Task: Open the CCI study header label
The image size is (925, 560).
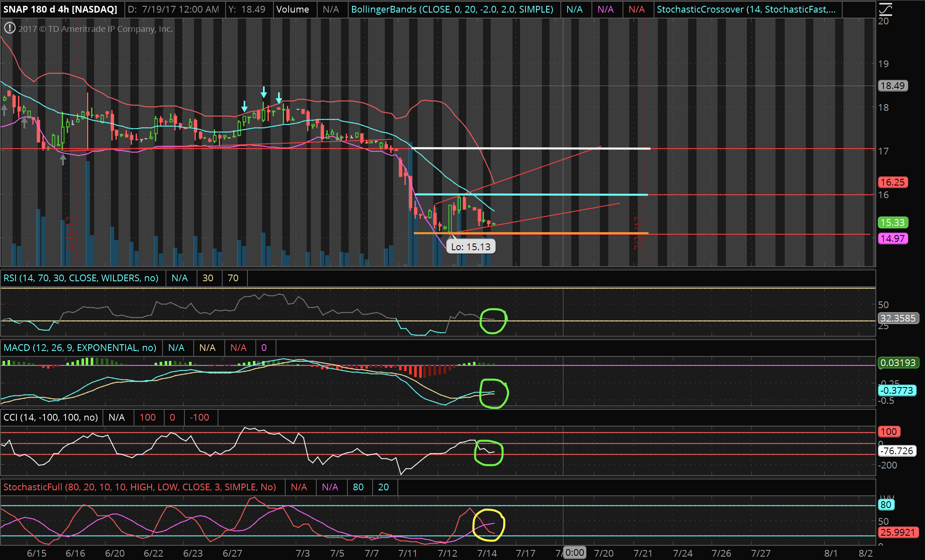Action: 50,417
